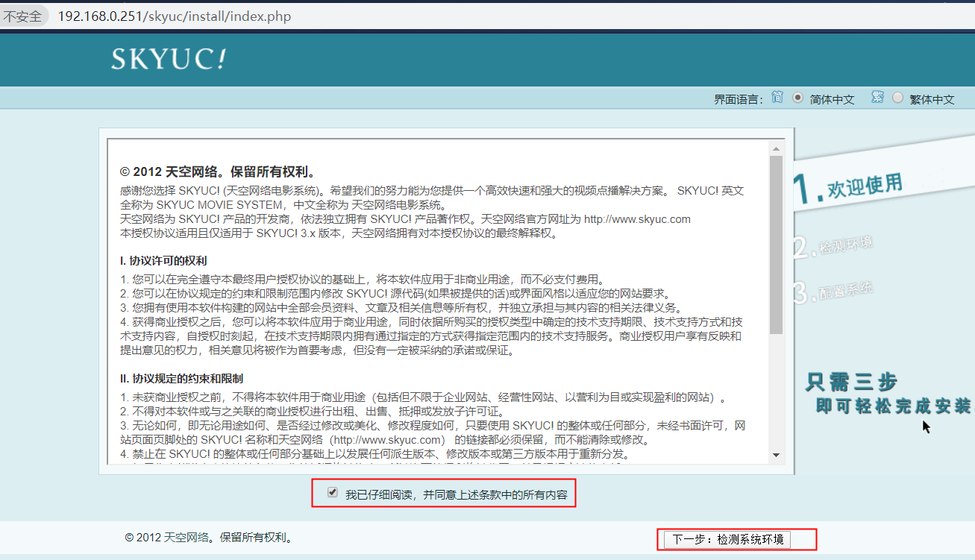Click the Traditional Chinese 繁 icon
Viewport: 975px width, 560px height.
[x=877, y=97]
